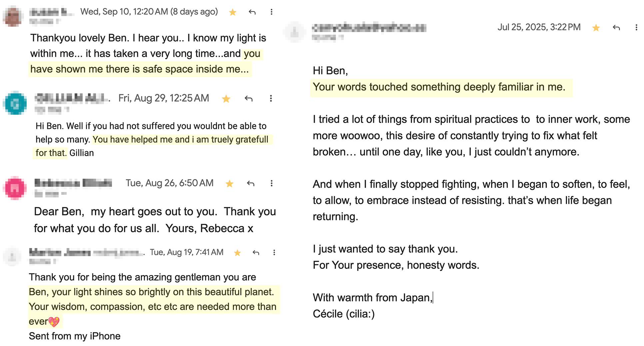644x346 pixels.
Task: Hit reply on Rebecca's Aug 26 email
Action: (x=251, y=183)
